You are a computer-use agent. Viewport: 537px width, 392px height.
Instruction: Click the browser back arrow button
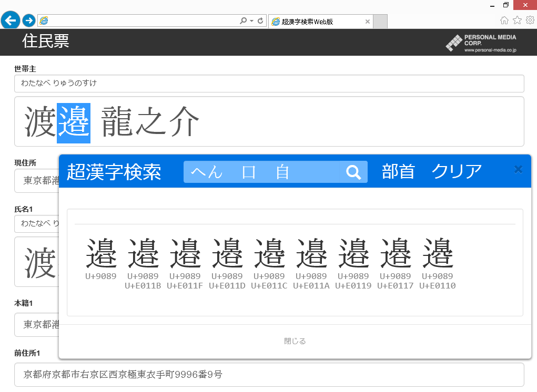point(11,20)
